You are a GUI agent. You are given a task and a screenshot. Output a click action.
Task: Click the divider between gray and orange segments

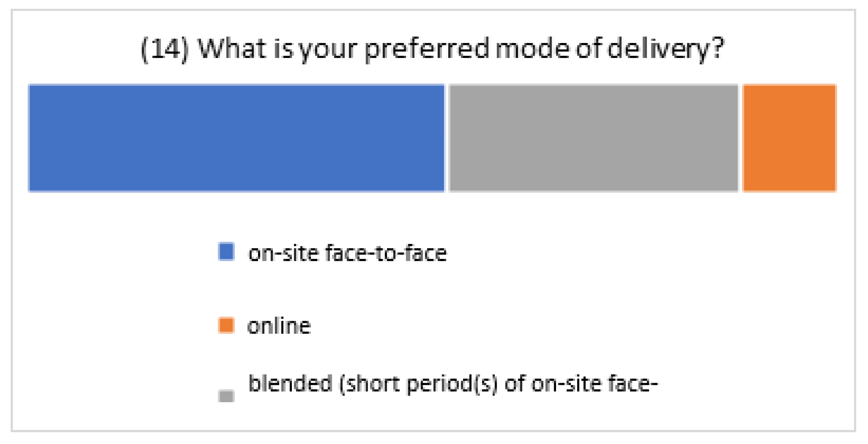coord(740,138)
